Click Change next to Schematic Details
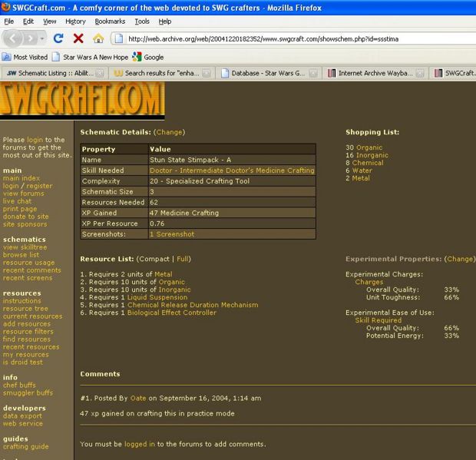 pyautogui.click(x=169, y=132)
